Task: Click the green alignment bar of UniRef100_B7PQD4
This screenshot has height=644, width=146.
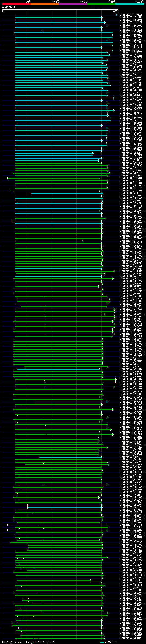Action: [54, 178]
